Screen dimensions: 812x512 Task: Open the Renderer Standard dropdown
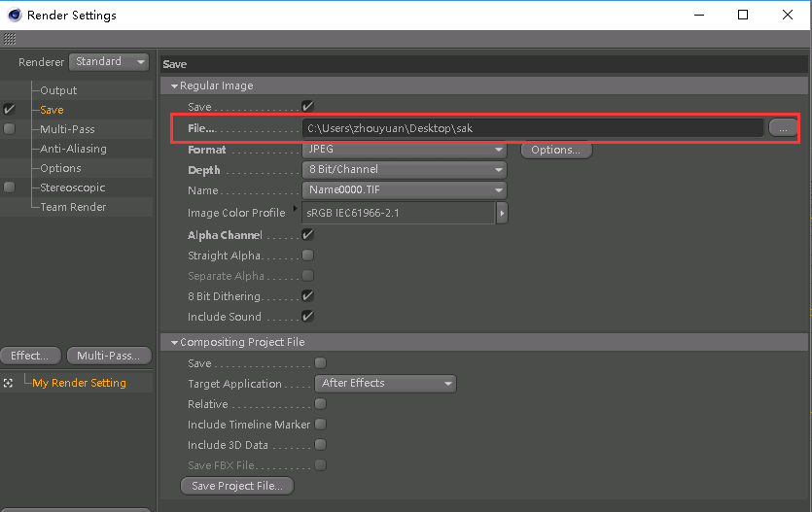pos(109,62)
